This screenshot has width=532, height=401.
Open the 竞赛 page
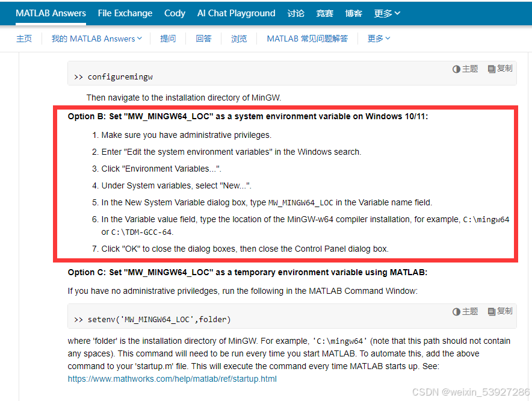click(x=325, y=13)
